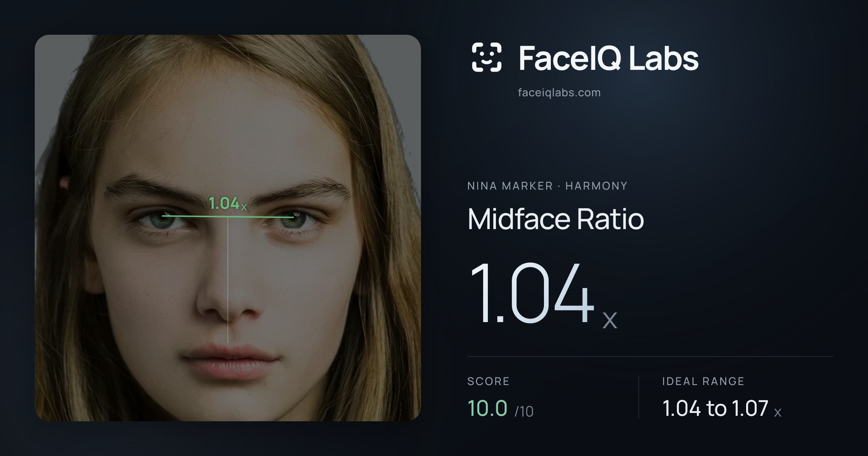Screen dimensions: 868x456
Task: Select the Midface Ratio heading
Action: (x=556, y=219)
